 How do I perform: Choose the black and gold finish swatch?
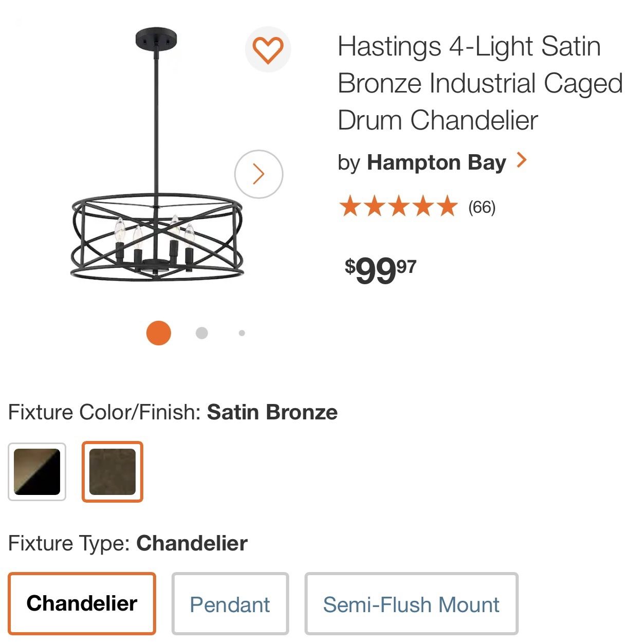coord(37,472)
